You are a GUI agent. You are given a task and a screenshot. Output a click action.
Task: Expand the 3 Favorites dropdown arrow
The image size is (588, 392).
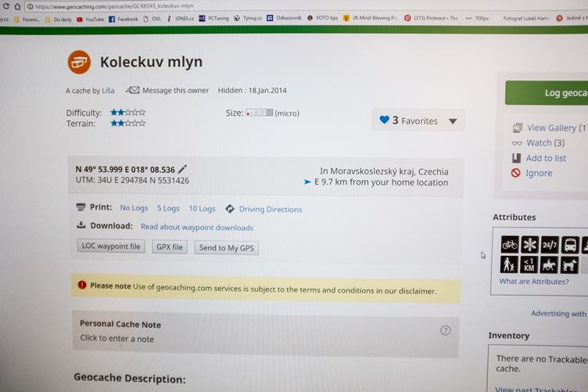pos(453,121)
